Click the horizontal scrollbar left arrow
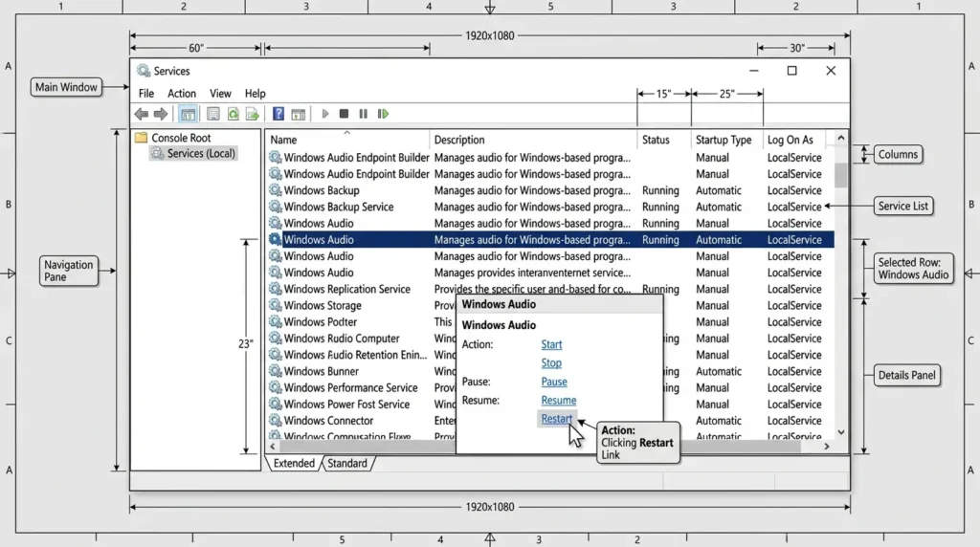This screenshot has width=980, height=547. [x=272, y=447]
